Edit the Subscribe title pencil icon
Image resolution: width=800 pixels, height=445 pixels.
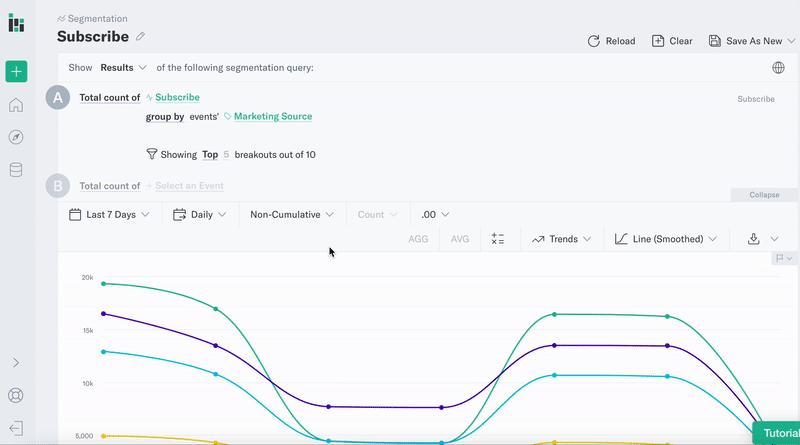pos(140,36)
